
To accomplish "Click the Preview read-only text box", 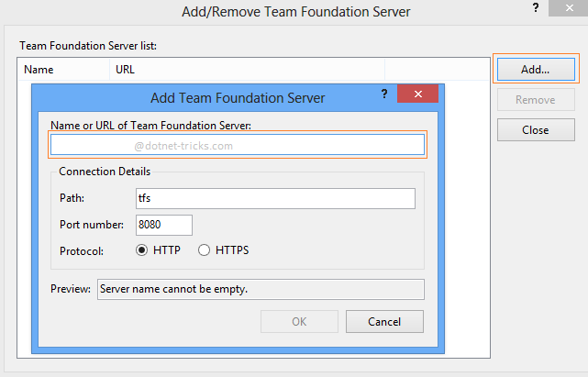I will click(x=260, y=289).
